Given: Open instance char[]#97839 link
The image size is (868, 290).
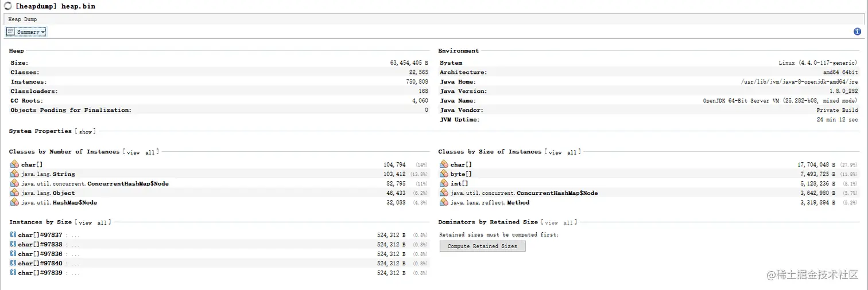Looking at the screenshot, I should tap(40, 273).
